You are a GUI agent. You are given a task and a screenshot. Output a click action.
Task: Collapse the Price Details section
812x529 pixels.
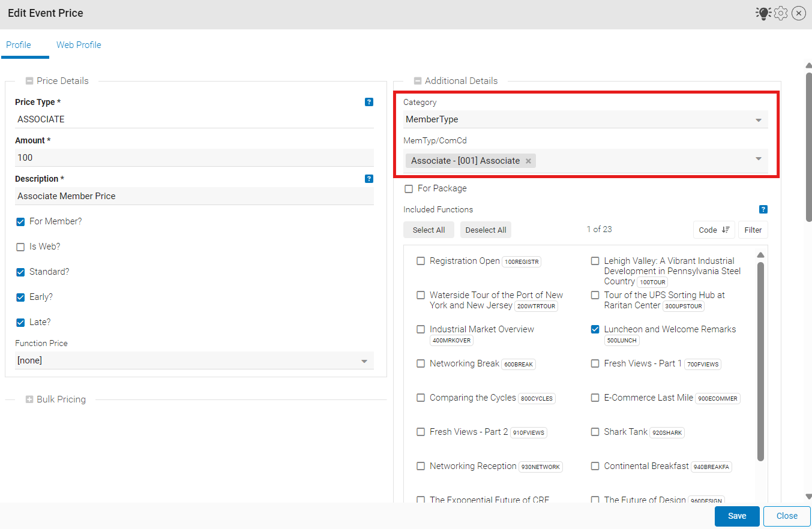click(x=29, y=81)
